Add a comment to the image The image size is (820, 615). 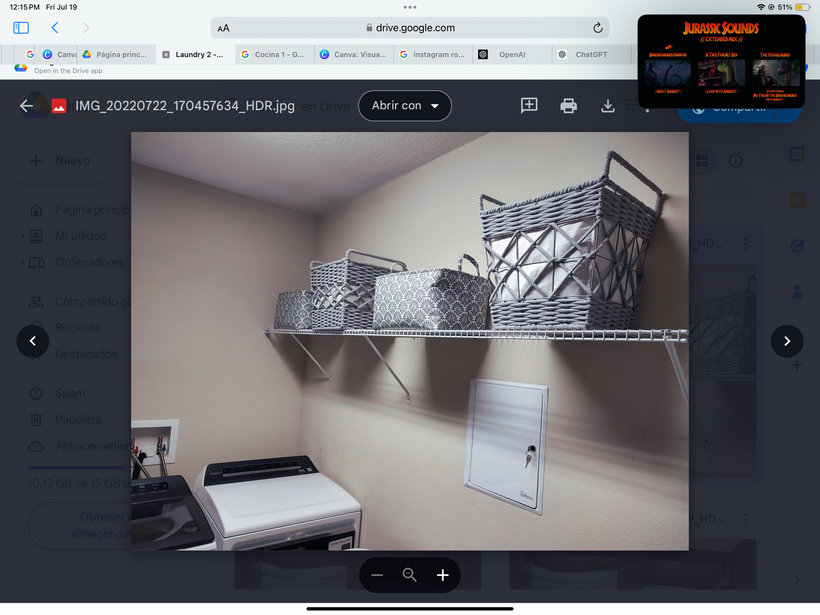529,106
